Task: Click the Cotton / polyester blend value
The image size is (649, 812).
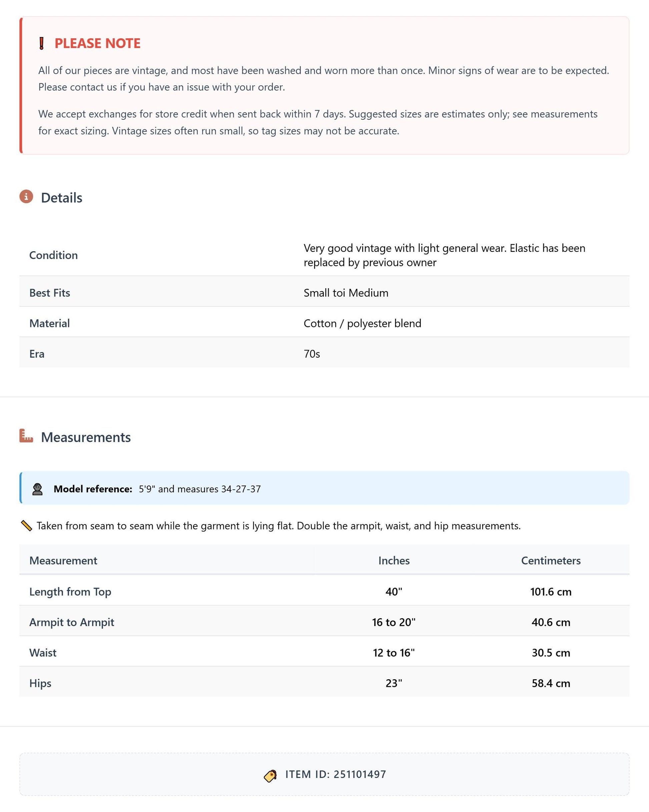Action: [363, 324]
